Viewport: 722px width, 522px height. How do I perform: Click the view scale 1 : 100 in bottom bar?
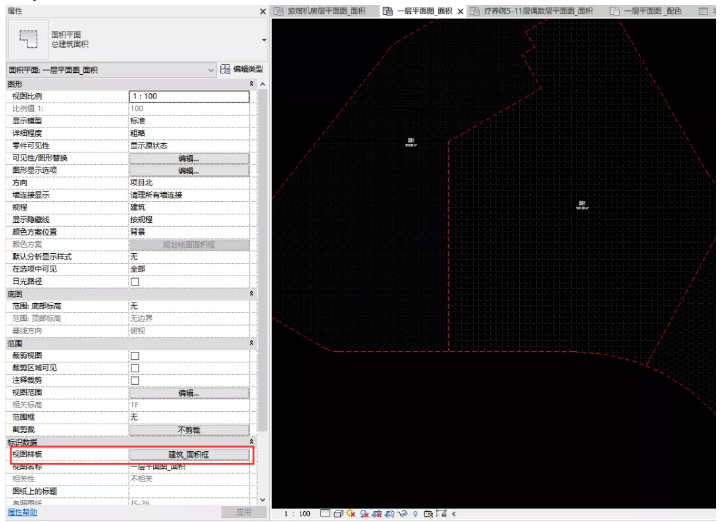tap(297, 513)
